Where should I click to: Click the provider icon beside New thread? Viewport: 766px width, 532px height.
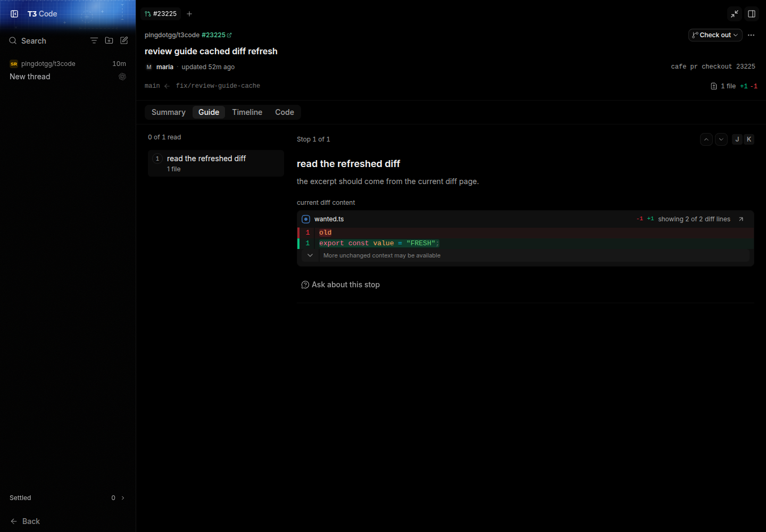122,77
